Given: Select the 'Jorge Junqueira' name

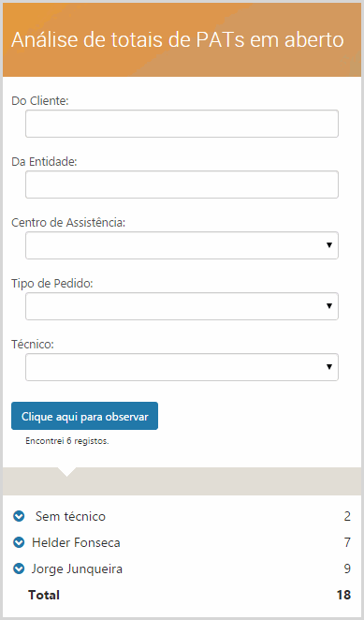Looking at the screenshot, I should (77, 569).
